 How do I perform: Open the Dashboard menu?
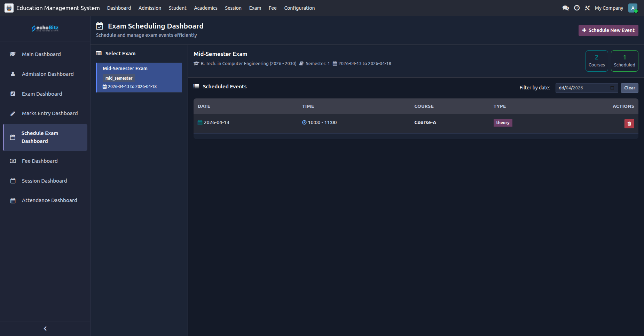click(x=119, y=8)
